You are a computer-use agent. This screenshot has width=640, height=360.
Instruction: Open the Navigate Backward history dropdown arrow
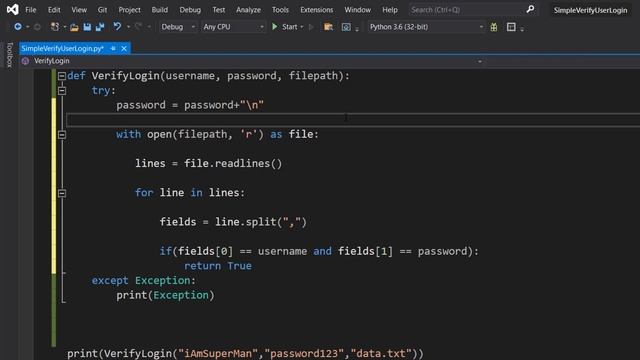point(27,27)
